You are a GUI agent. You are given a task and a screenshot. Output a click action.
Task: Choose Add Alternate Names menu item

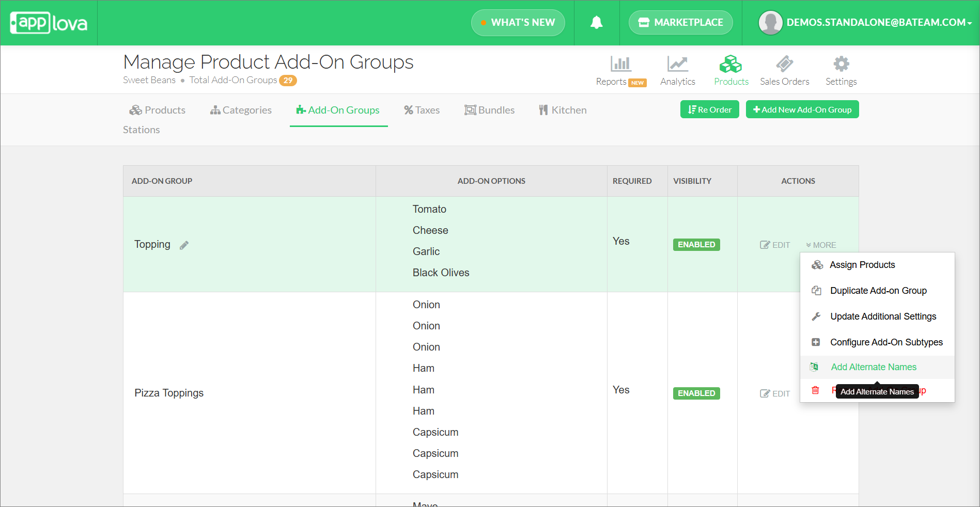[877, 367]
